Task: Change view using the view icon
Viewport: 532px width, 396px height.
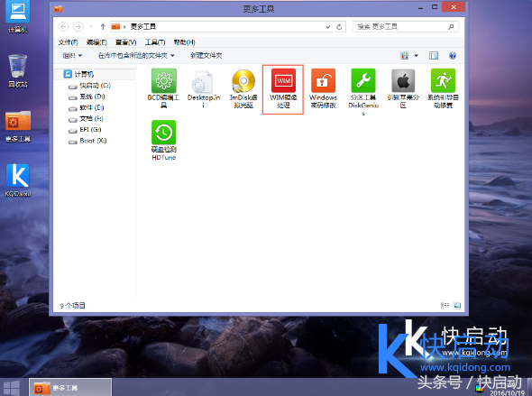Action: click(405, 55)
